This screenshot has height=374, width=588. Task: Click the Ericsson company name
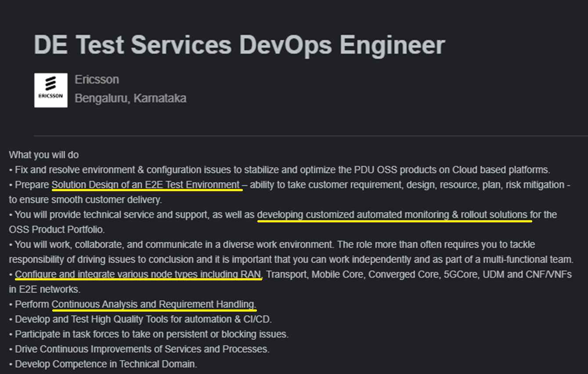click(97, 80)
